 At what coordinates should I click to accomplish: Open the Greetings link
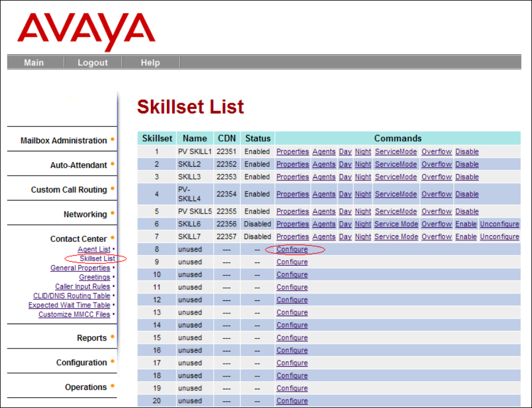(95, 277)
